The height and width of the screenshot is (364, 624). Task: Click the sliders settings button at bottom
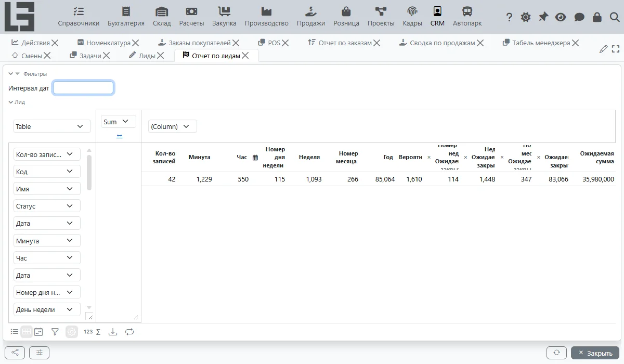click(39, 353)
